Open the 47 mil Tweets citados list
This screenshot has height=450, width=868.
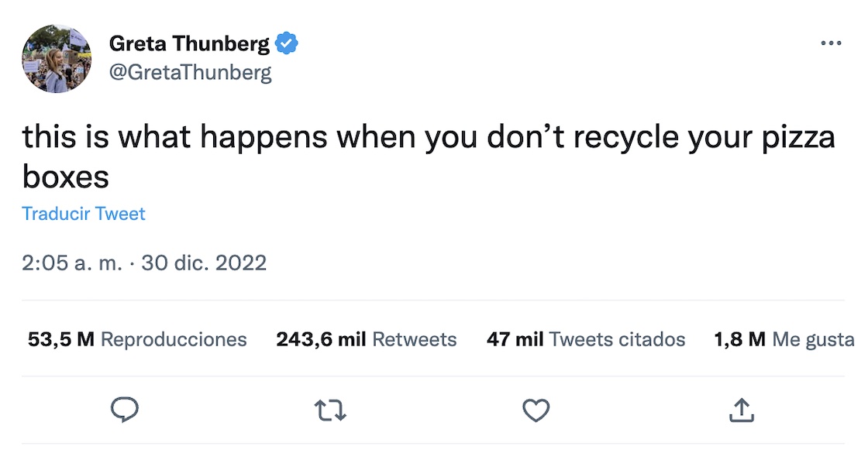coord(585,339)
